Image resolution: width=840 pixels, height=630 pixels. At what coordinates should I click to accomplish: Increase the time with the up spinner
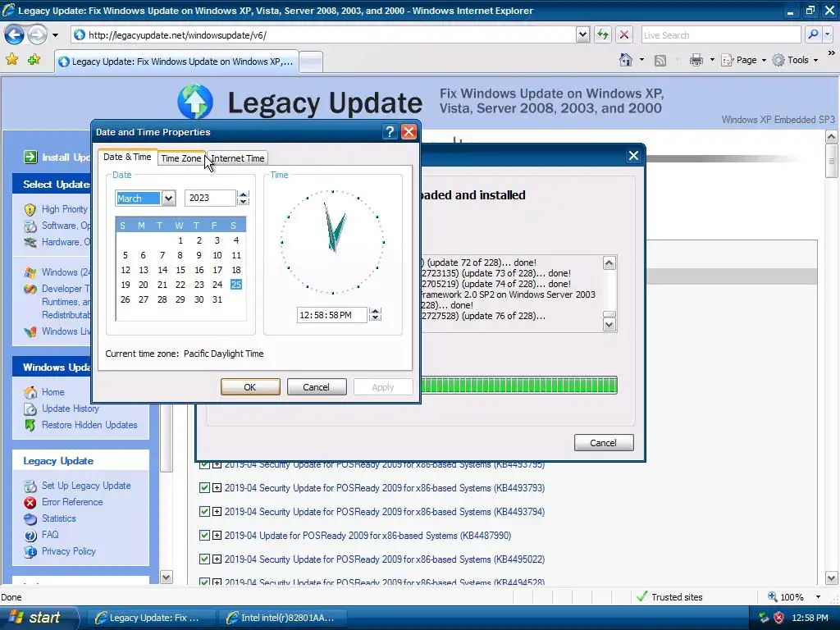pos(376,311)
